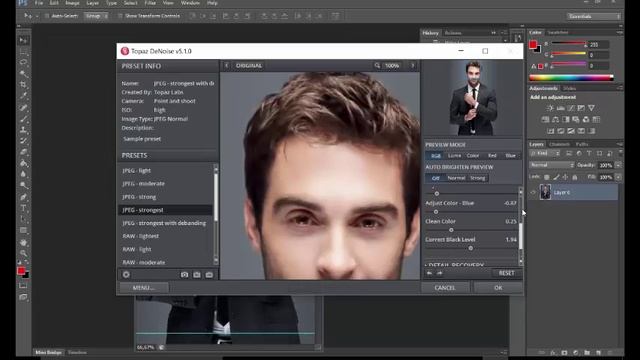Select the Magic Wand tool

click(23, 73)
